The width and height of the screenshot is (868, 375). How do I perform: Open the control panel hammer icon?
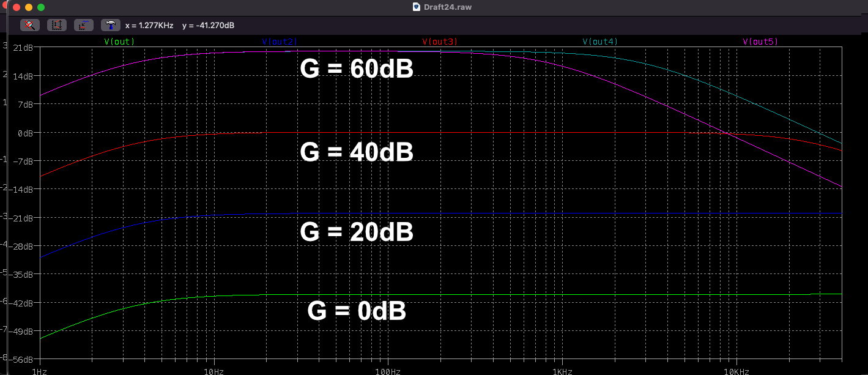[x=111, y=25]
